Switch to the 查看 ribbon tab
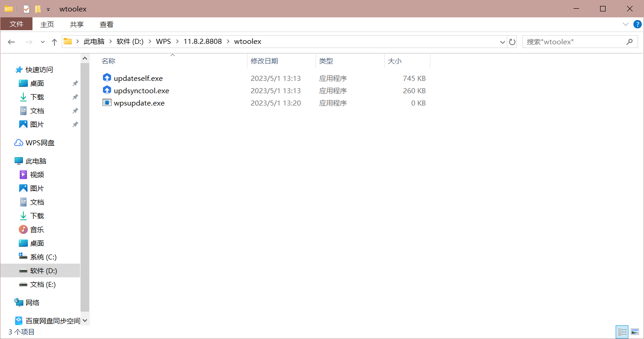The width and height of the screenshot is (644, 339). coord(107,24)
